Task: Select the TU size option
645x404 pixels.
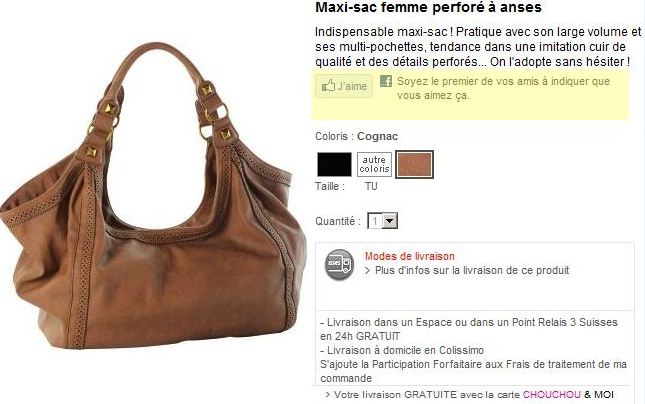Action: pos(371,186)
